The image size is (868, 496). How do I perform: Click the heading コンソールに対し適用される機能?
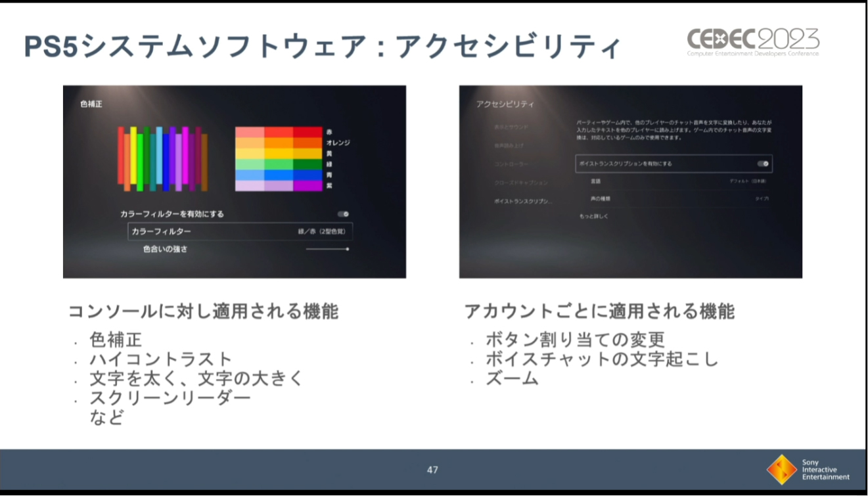point(204,311)
